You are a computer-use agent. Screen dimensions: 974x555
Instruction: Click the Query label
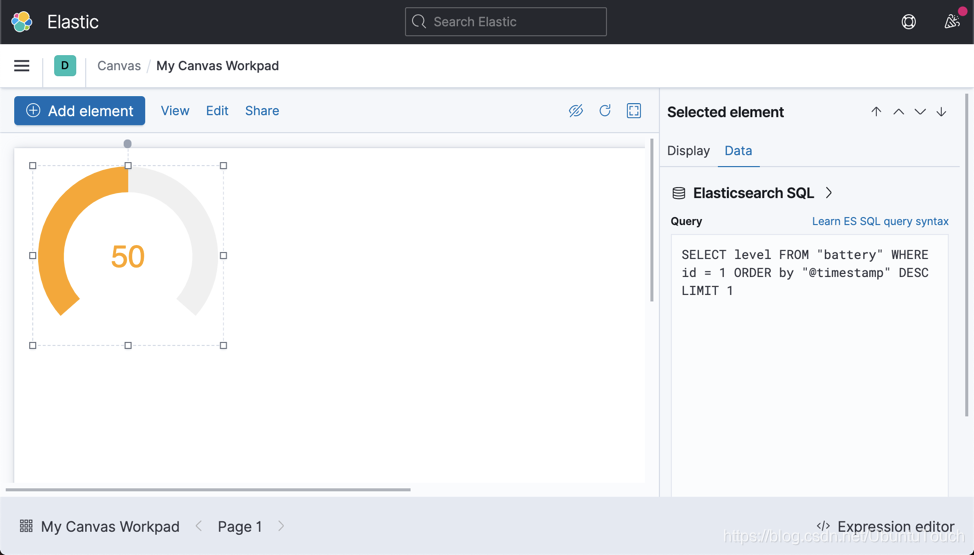(x=686, y=221)
